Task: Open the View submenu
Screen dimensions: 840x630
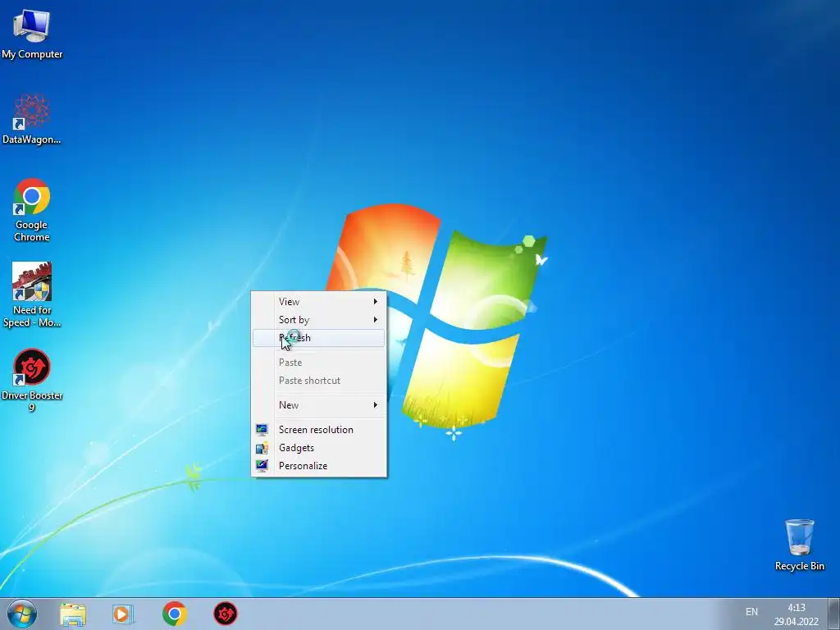Action: (x=319, y=302)
